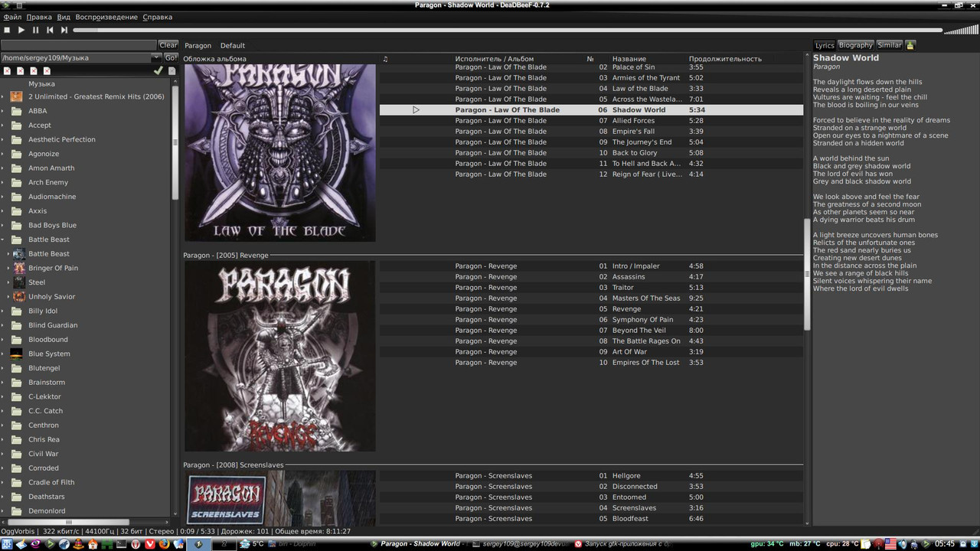This screenshot has width=980, height=551.
Task: Click the 5°C weather widget in taskbar
Action: click(251, 544)
